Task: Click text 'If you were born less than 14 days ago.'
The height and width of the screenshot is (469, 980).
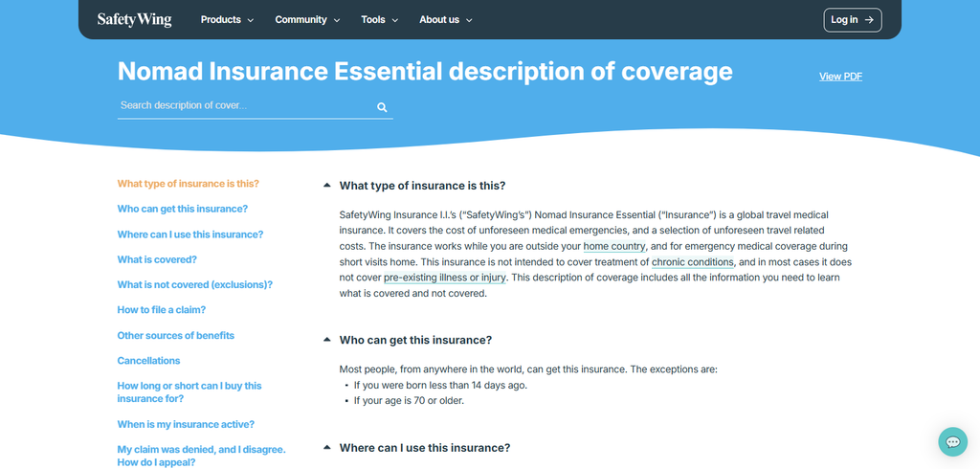Action: (440, 385)
